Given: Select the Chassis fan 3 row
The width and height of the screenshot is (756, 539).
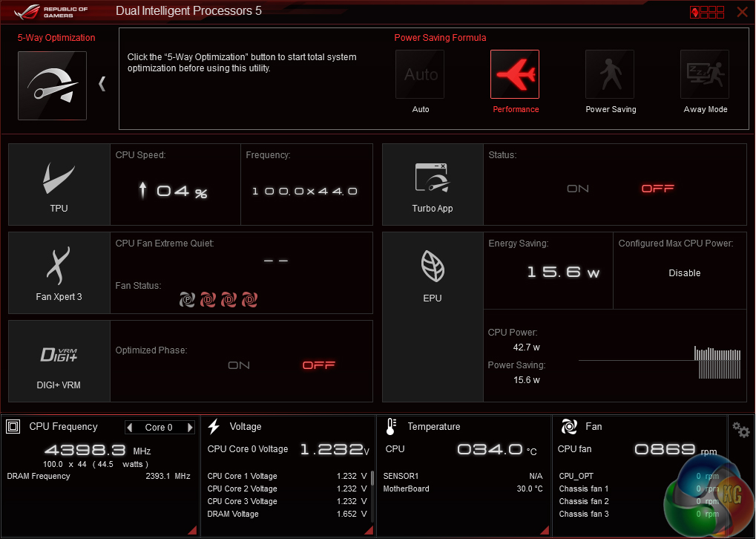Looking at the screenshot, I should click(639, 514).
